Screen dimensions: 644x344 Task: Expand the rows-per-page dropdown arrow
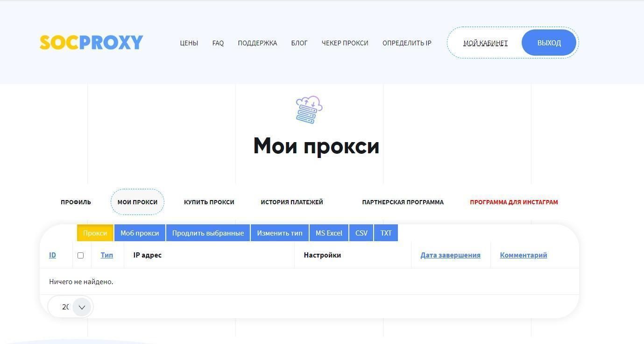click(82, 307)
